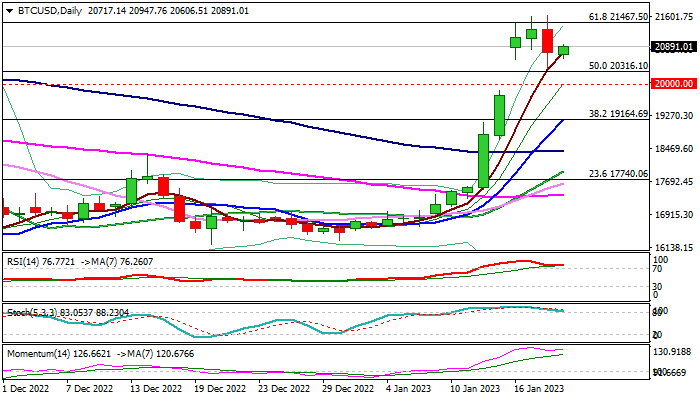Click the 16138.15 price axis value
Viewport: 700px width, 400px height.
pyautogui.click(x=673, y=247)
